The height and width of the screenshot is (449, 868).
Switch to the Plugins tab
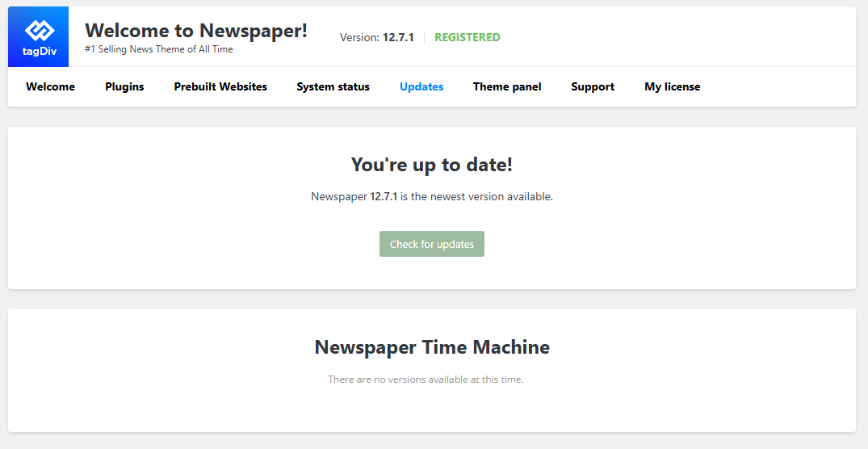coord(124,87)
